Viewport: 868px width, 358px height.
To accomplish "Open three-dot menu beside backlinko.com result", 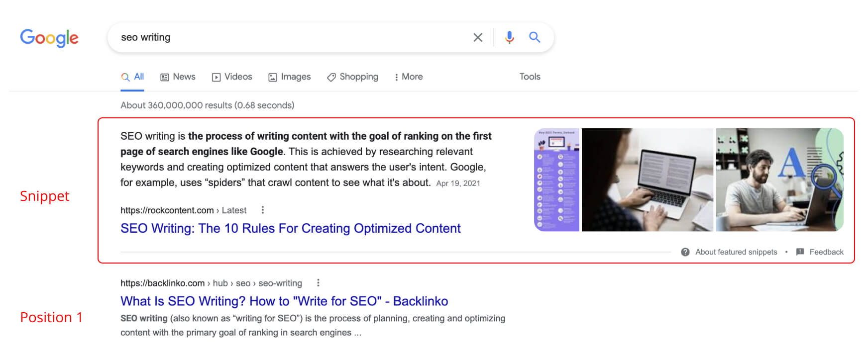I will (318, 283).
